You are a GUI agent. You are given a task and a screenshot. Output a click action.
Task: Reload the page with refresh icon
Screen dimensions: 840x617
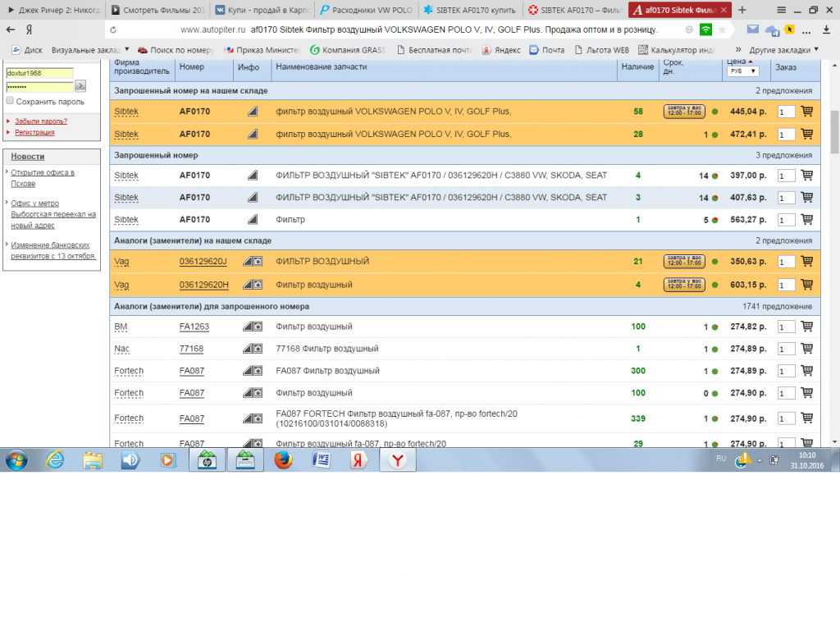[113, 30]
